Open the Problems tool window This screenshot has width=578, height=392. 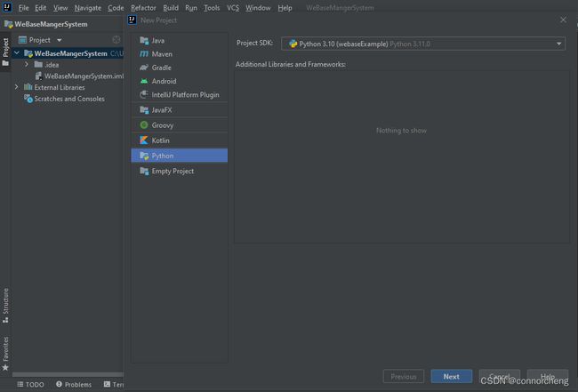point(74,384)
